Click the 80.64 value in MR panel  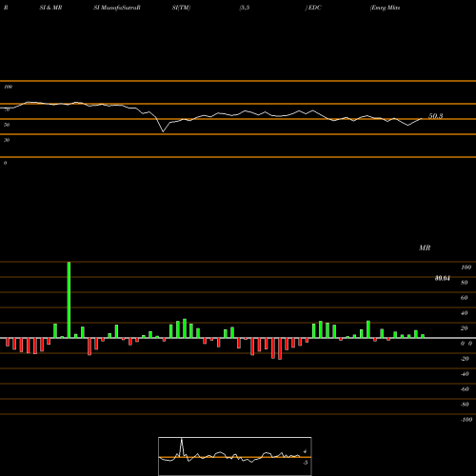(x=443, y=278)
